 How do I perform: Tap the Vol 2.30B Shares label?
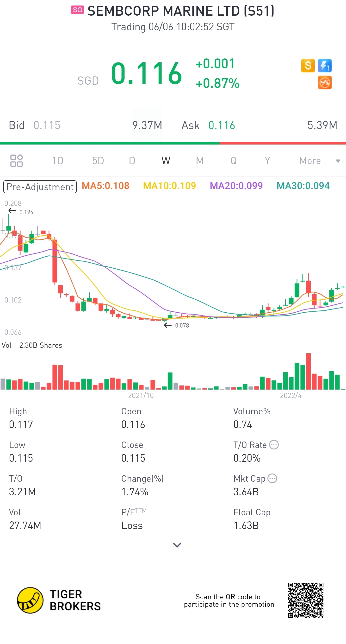click(x=32, y=345)
